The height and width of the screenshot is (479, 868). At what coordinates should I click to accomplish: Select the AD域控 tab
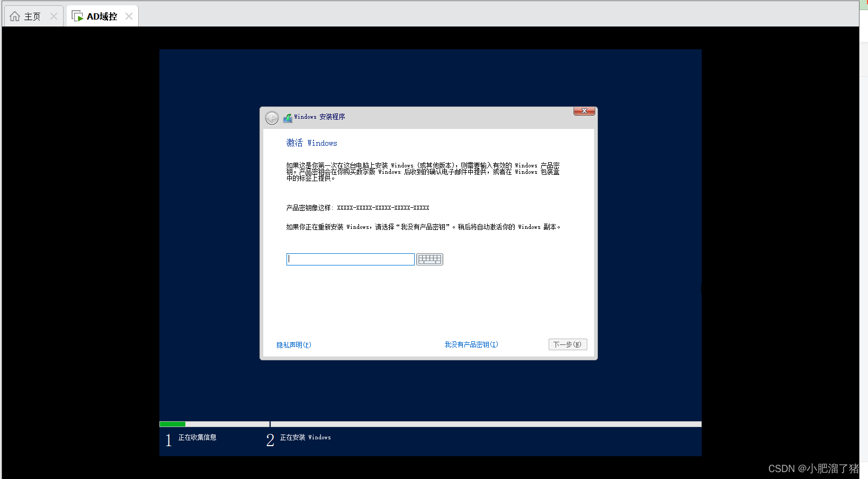point(102,16)
